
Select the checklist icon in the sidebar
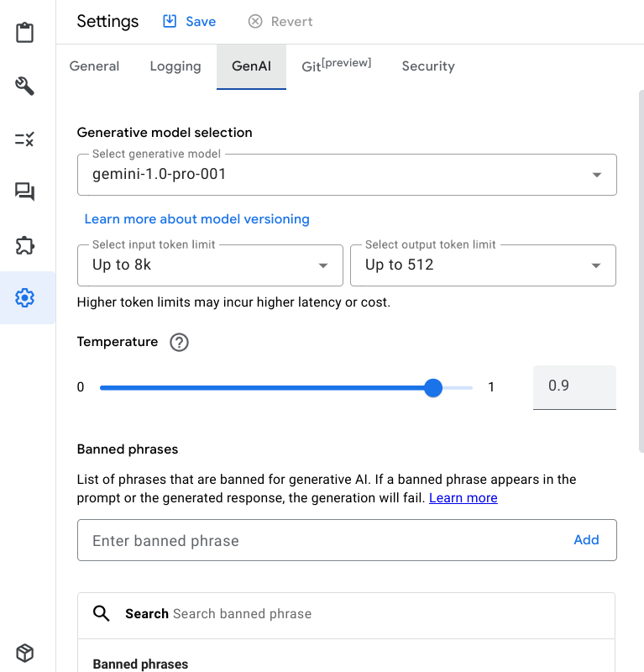pyautogui.click(x=25, y=139)
